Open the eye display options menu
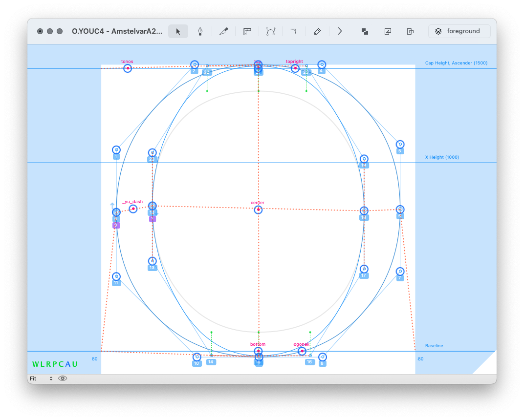This screenshot has width=524, height=420. coord(63,378)
